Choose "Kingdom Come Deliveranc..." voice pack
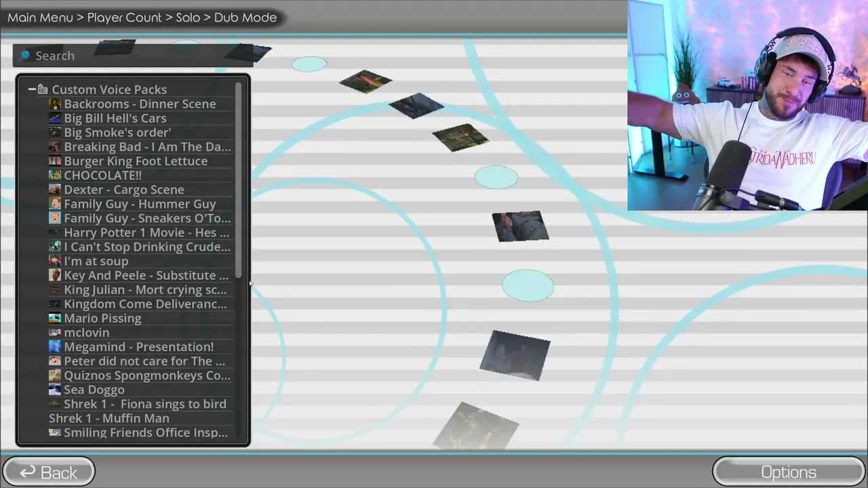The height and width of the screenshot is (488, 868). pos(140,304)
